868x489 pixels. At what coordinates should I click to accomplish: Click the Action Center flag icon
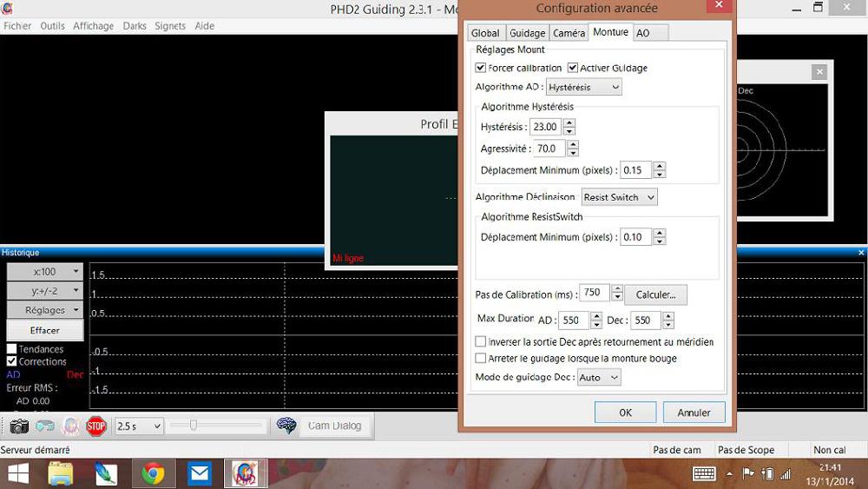(x=748, y=474)
